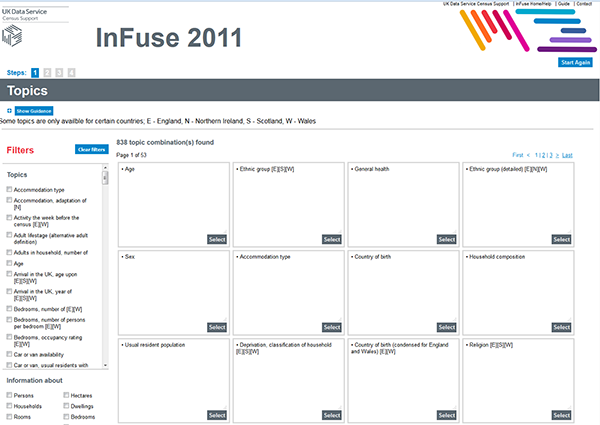This screenshot has width=600, height=425.
Task: Tick the Hectares information checkbox
Action: point(66,395)
